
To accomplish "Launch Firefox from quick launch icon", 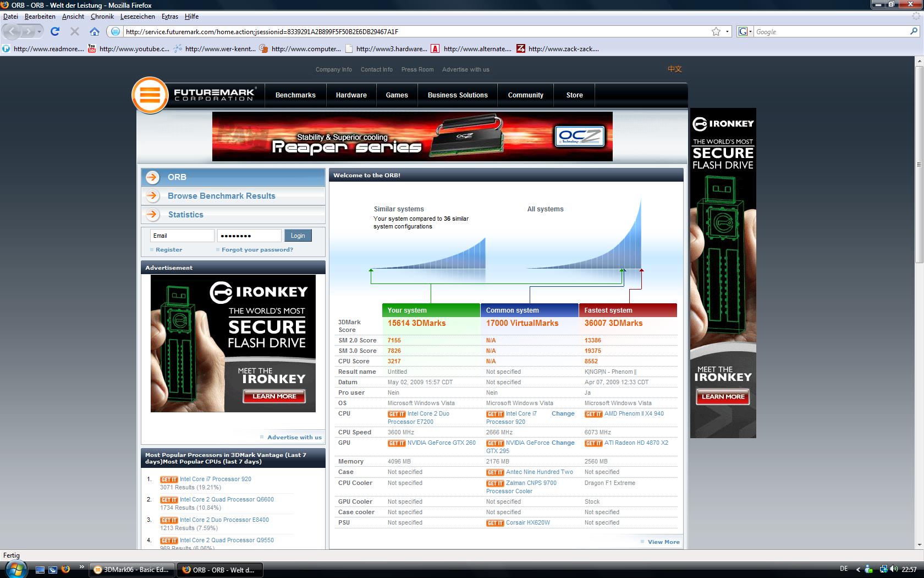I will (65, 569).
